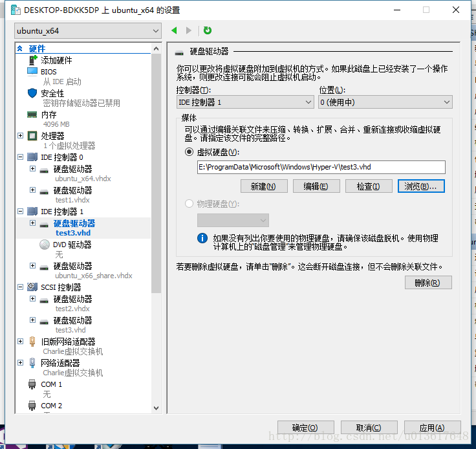Expand the 旧版网络适配器 node
This screenshot has width=476, height=449.
[20, 341]
